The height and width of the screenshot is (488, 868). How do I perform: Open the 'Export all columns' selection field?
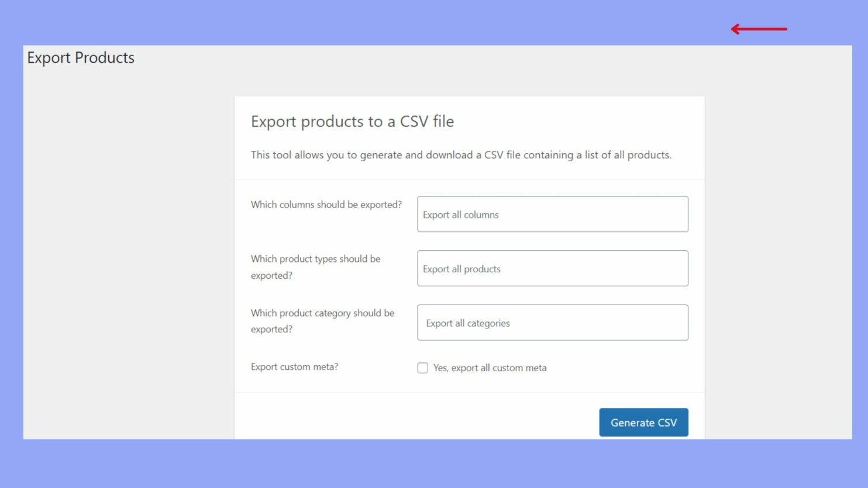(x=552, y=214)
